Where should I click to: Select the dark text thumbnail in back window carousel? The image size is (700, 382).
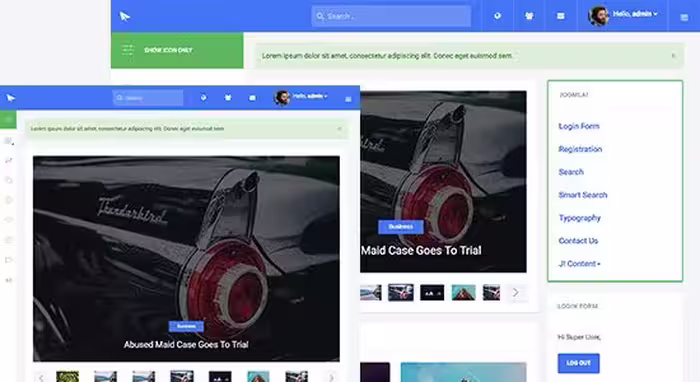[x=432, y=293]
